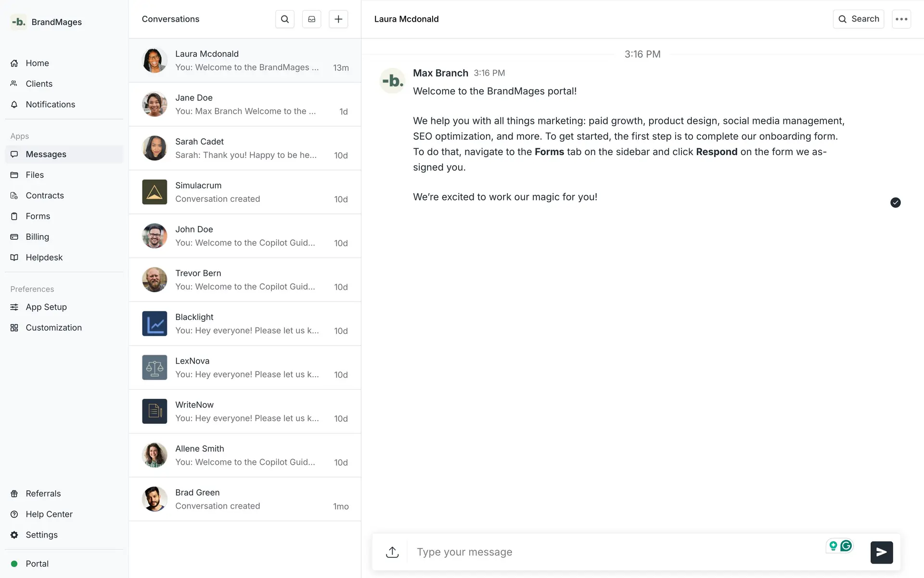The image size is (924, 578).
Task: Open App Setup under Preferences
Action: point(46,307)
